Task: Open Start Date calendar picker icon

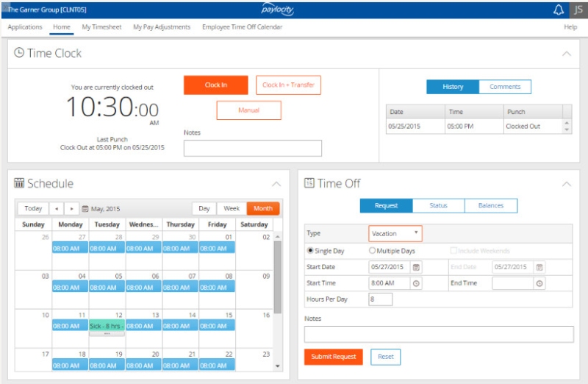Action: [416, 267]
